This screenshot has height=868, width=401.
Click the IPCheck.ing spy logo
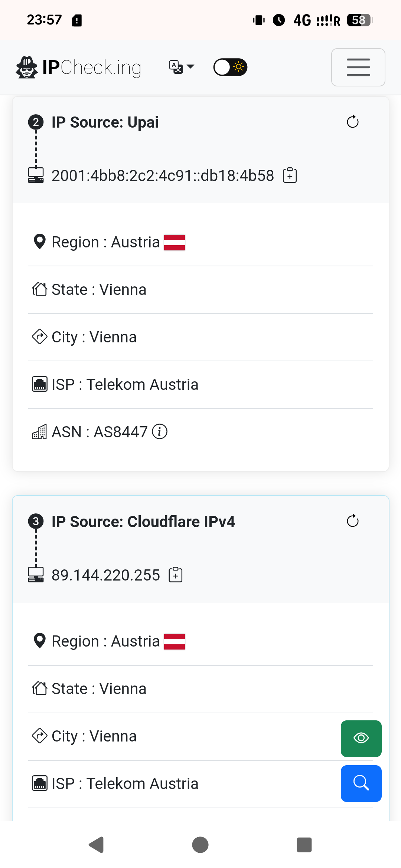[x=27, y=68]
